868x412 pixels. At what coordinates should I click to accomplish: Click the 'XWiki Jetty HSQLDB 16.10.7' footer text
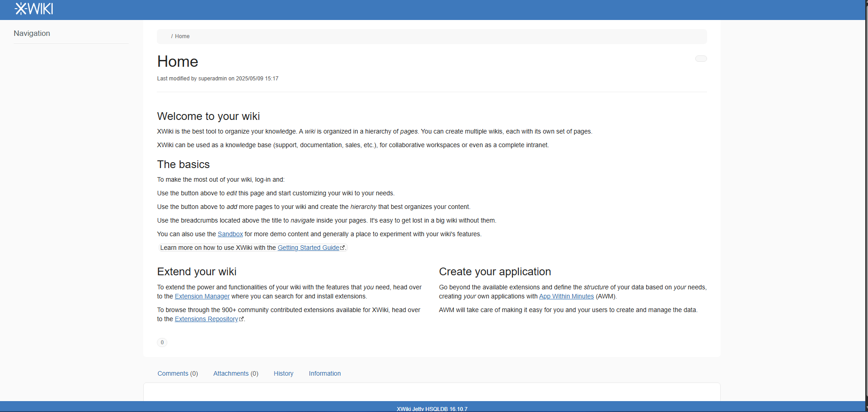pos(432,409)
